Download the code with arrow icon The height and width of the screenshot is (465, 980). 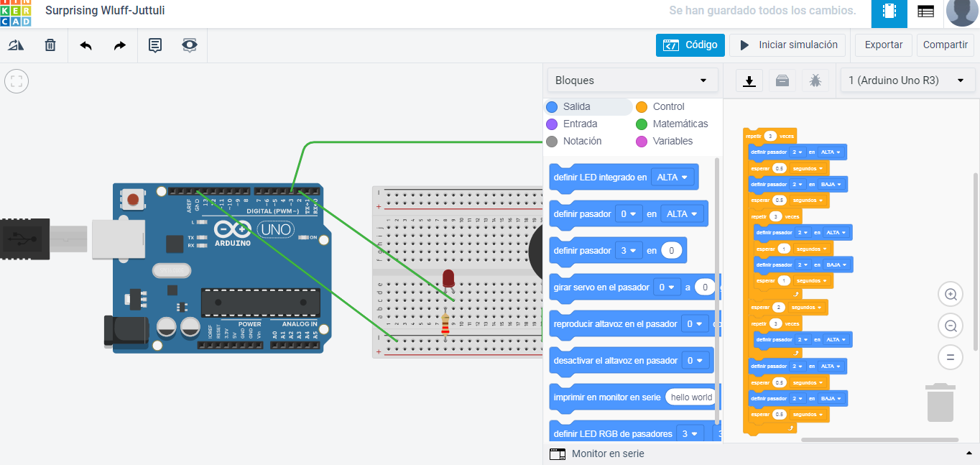749,80
